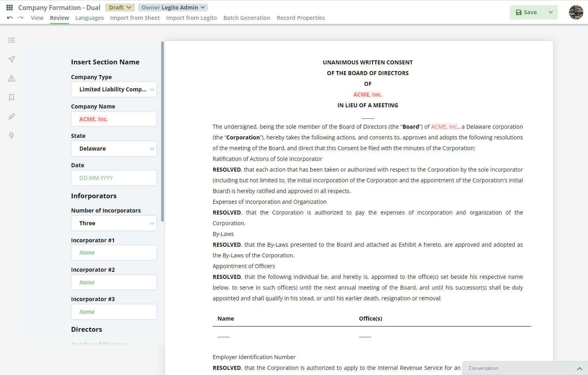The image size is (588, 375).
Task: Click the Conversation panel label
Action: tap(484, 368)
